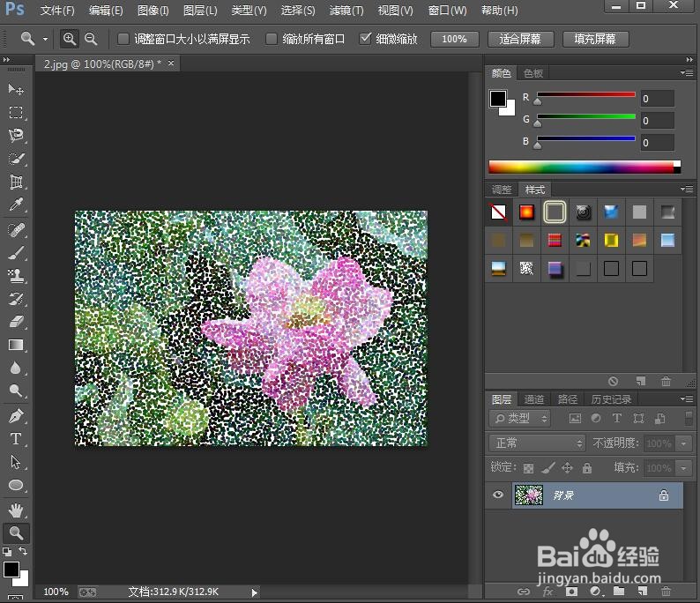Viewport: 700px width, 603px height.
Task: Select the Move tool
Action: coord(16,90)
